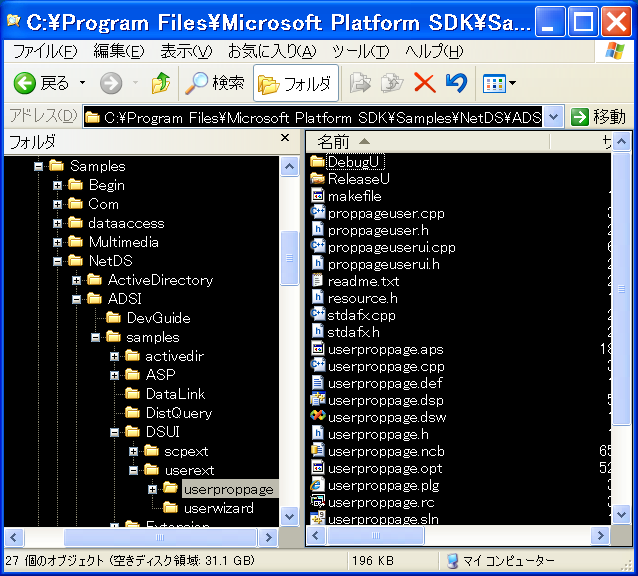
Task: Expand the Begin folder node
Action: 57,185
